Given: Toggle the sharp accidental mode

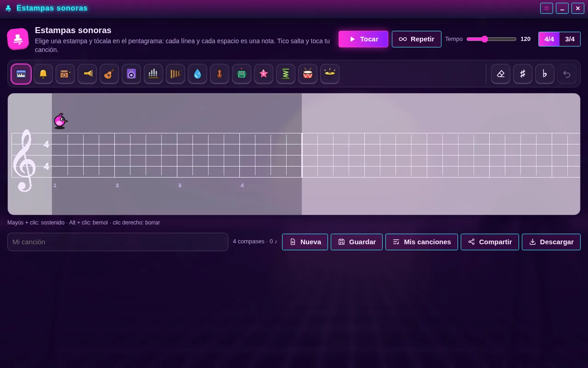Looking at the screenshot, I should (x=523, y=74).
